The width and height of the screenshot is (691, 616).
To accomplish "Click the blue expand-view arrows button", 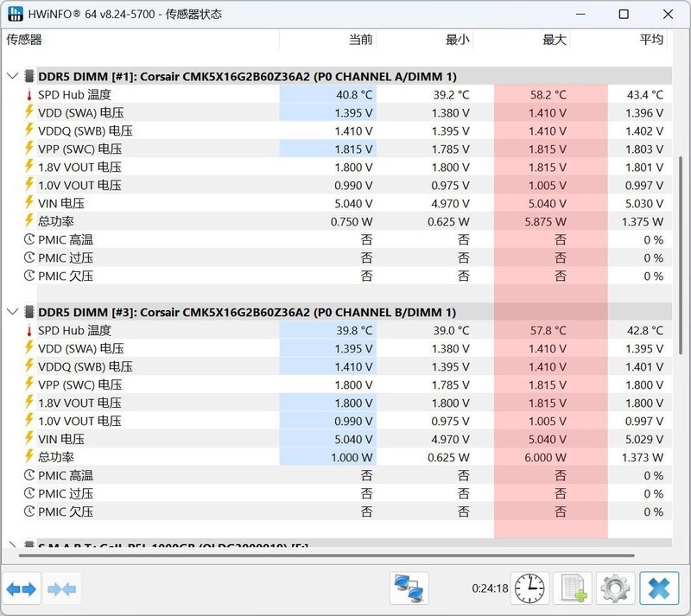I will click(21, 589).
